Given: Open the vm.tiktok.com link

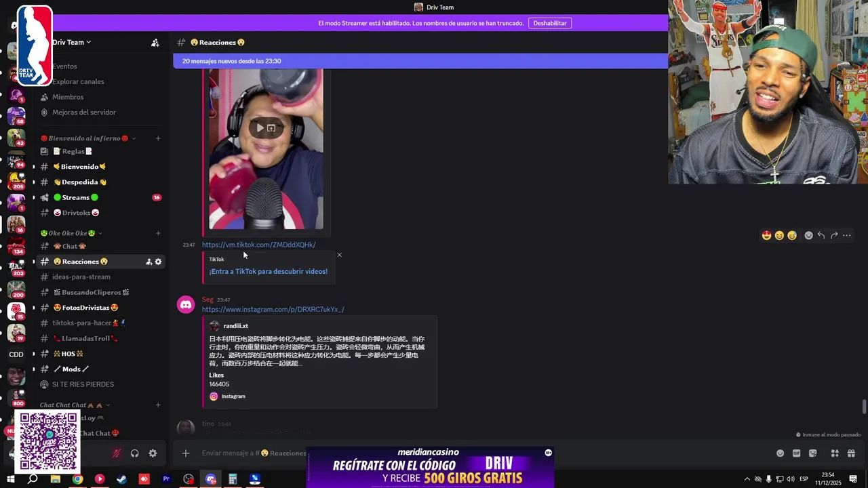Looking at the screenshot, I should point(258,245).
